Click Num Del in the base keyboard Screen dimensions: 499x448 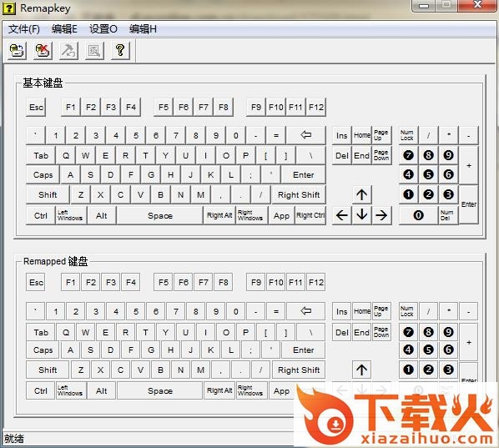[x=448, y=215]
